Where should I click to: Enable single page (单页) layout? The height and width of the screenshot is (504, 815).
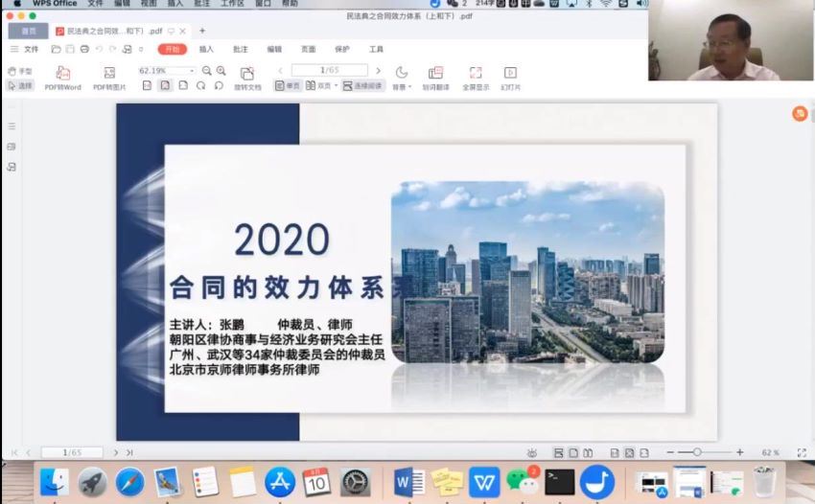288,85
